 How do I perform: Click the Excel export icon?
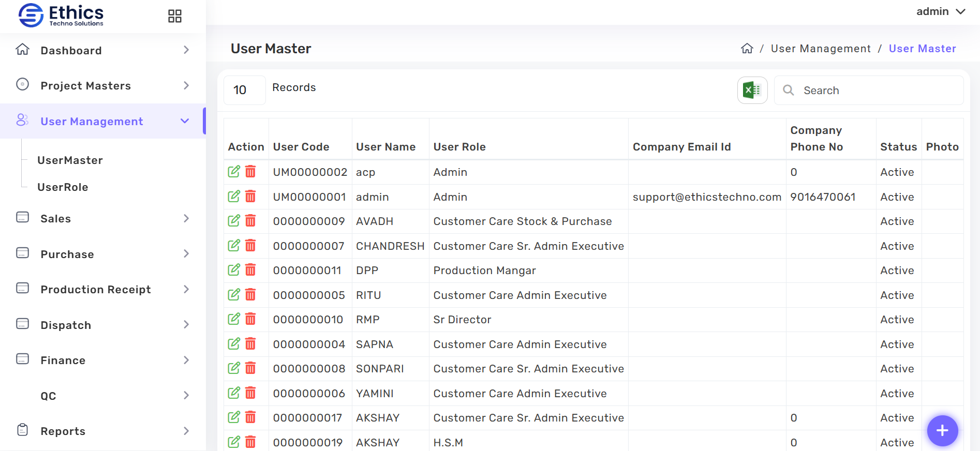pos(752,91)
